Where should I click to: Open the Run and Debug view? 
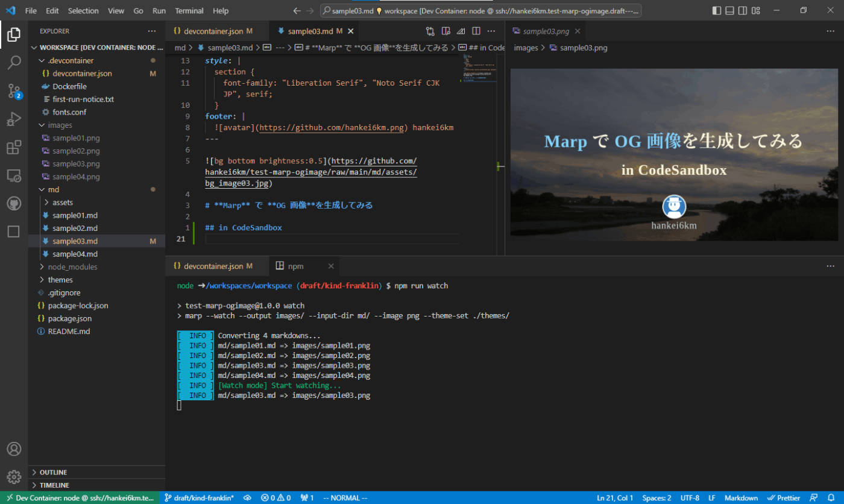point(13,119)
